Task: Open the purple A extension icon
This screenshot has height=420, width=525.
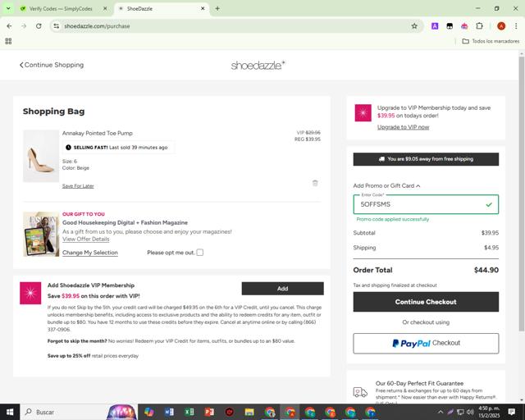Action: click(x=435, y=26)
